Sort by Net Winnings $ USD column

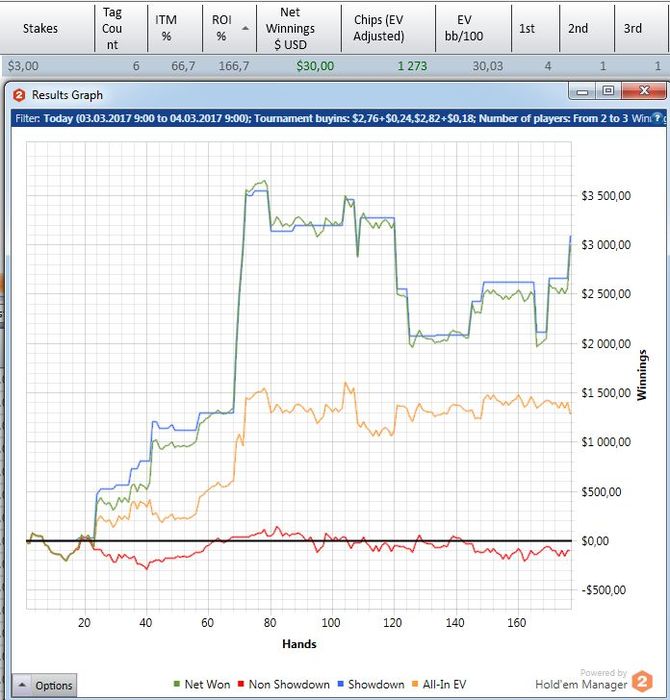pos(299,29)
